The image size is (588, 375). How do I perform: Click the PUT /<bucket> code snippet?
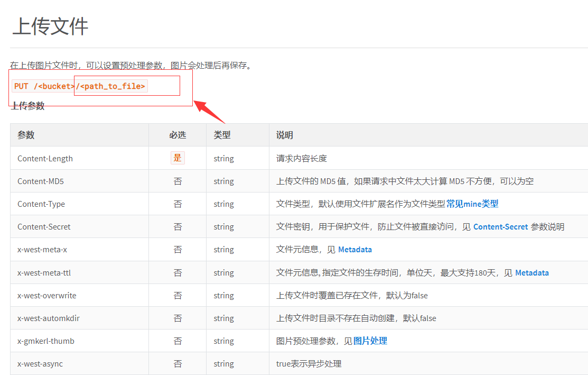[x=44, y=86]
